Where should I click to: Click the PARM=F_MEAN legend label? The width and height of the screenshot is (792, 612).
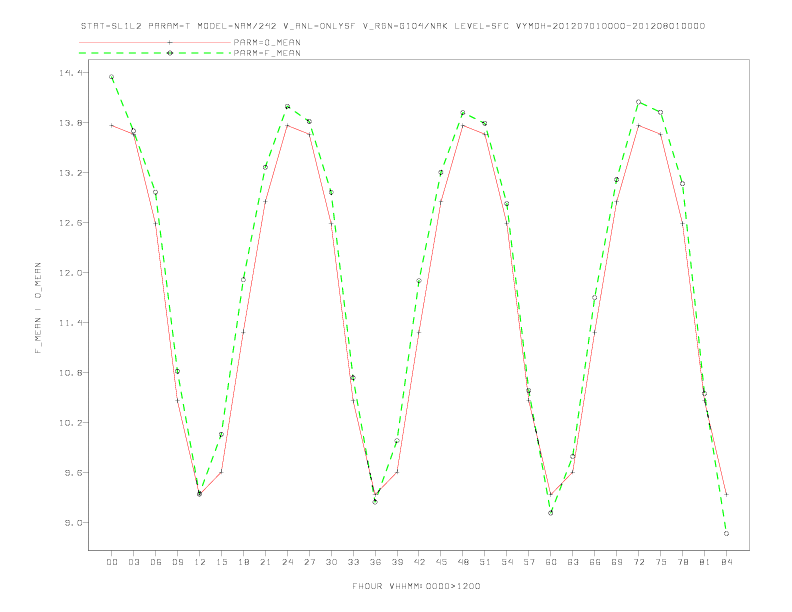tap(267, 53)
